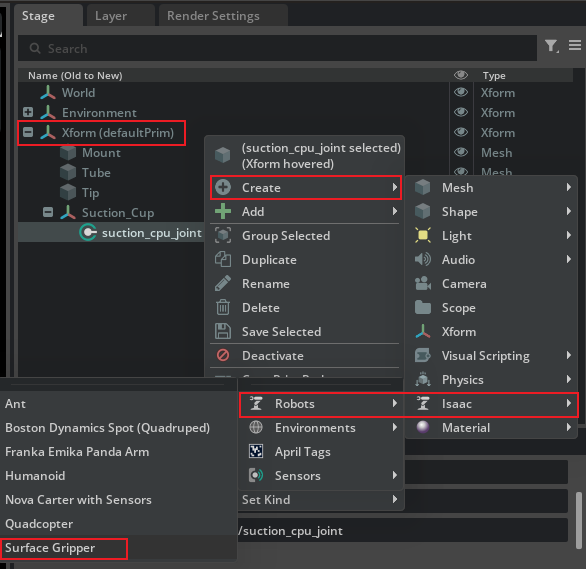Choose Delete from context menu
Image resolution: width=586 pixels, height=569 pixels.
[306, 307]
